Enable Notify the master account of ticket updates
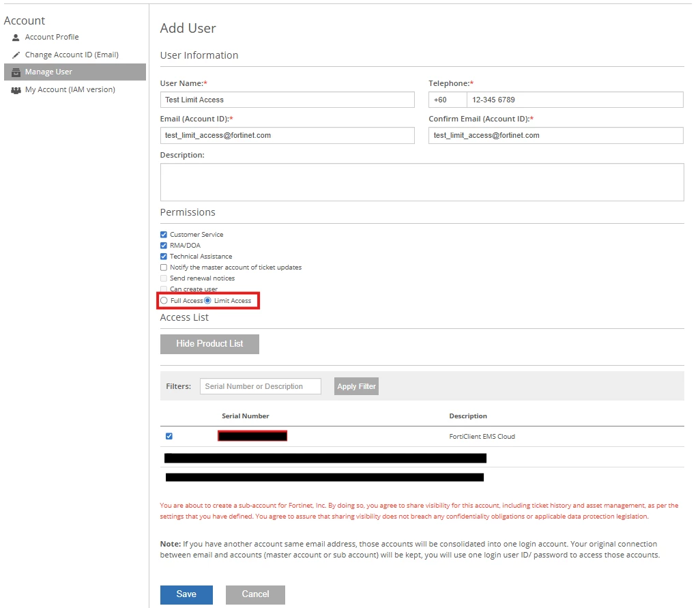The image size is (700, 608). coord(164,267)
